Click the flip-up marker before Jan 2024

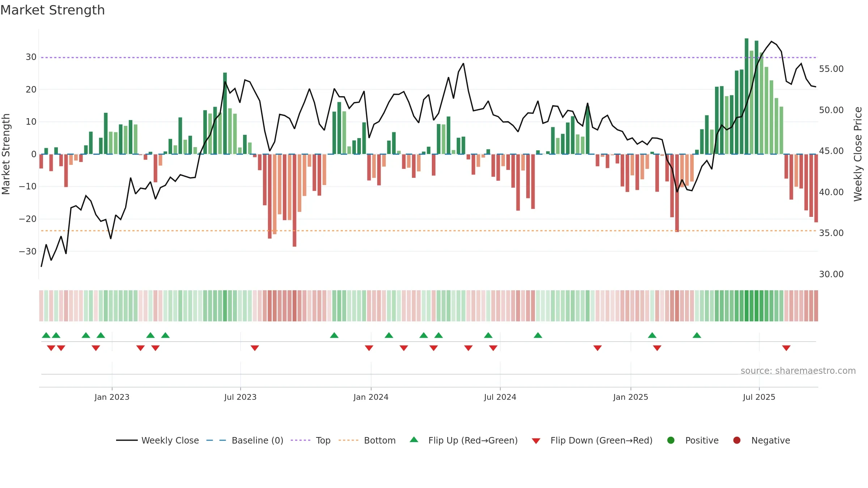click(x=334, y=335)
